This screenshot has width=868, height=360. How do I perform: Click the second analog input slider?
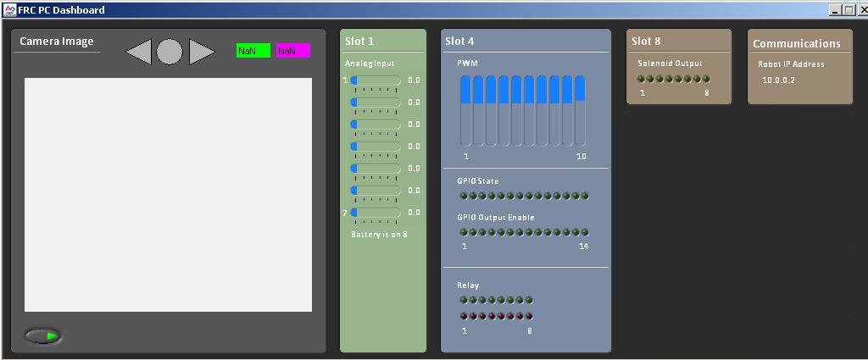[376, 102]
